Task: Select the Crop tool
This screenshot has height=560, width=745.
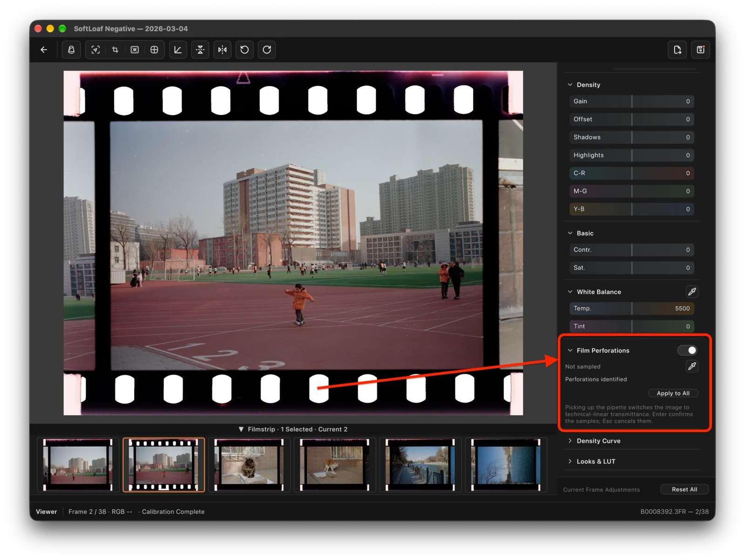Action: (x=115, y=50)
